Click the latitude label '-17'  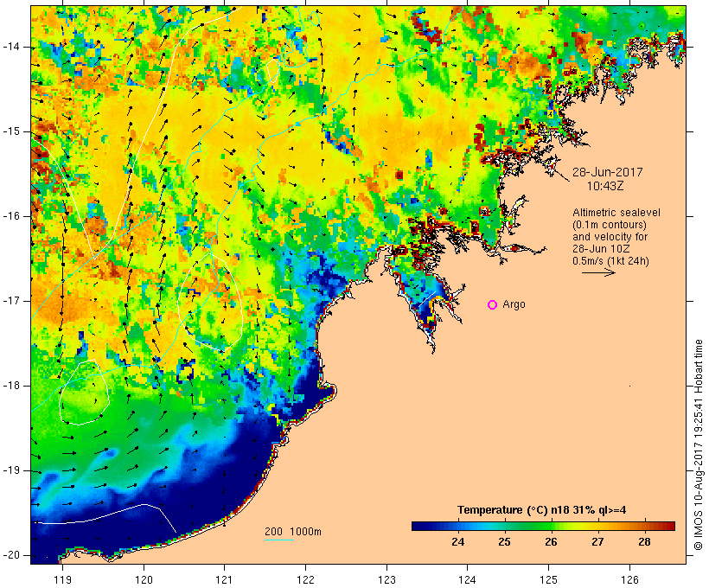click(11, 301)
